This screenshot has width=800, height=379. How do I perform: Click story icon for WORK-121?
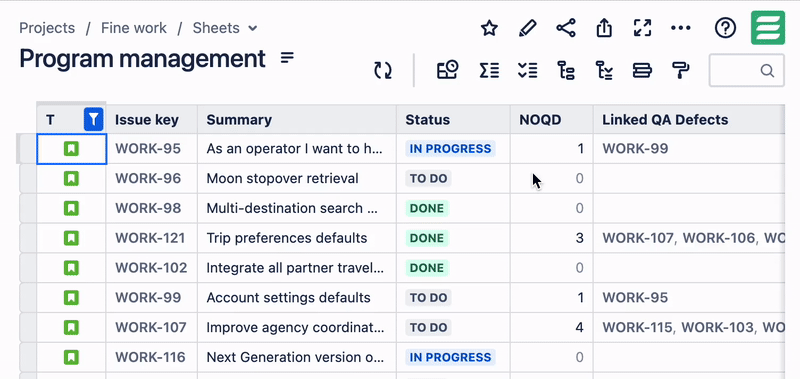tap(71, 238)
